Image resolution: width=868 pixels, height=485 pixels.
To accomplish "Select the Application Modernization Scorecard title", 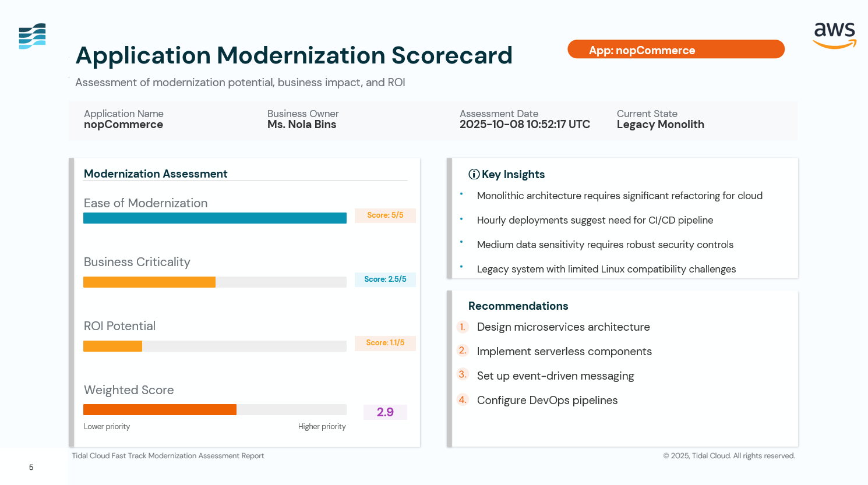I will [x=294, y=55].
